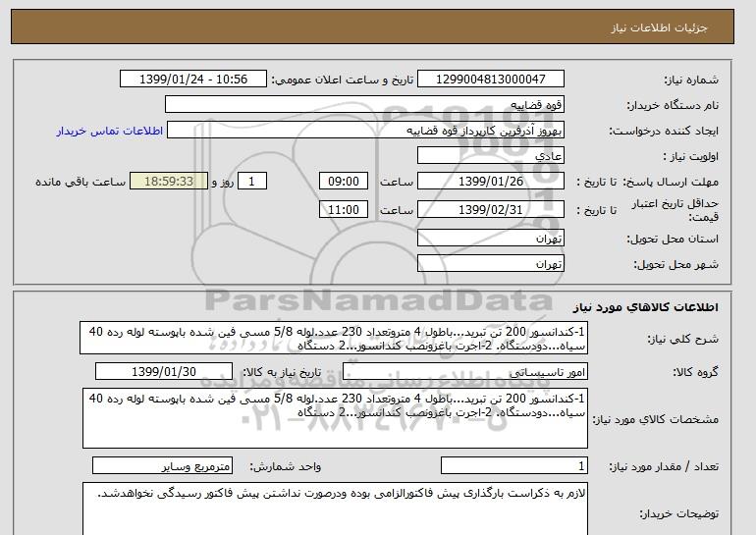This screenshot has width=756, height=535.
Task: Click delivery province field تهران
Action: click(x=490, y=239)
